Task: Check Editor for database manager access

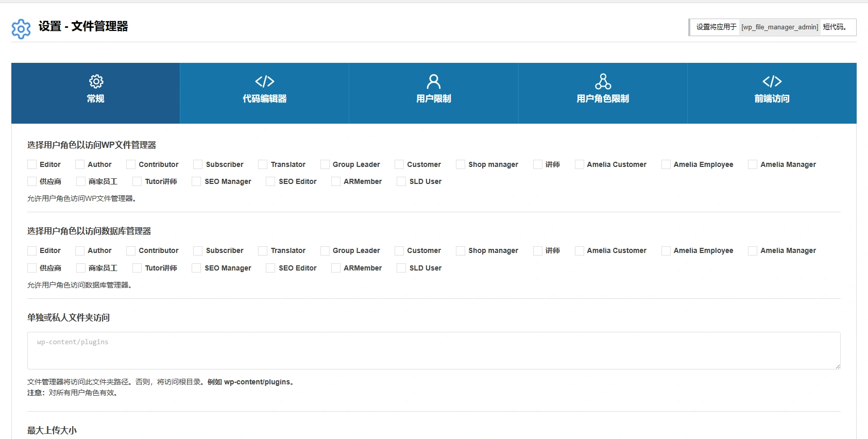Action: (32, 251)
